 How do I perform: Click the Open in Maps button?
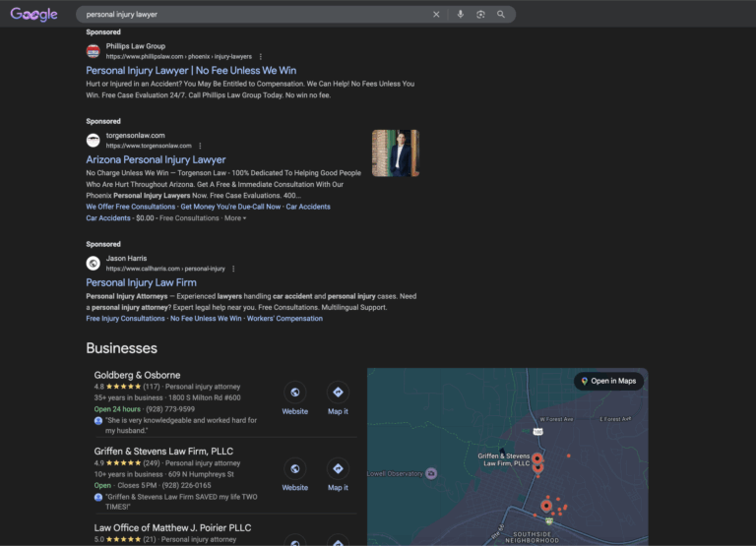click(608, 381)
